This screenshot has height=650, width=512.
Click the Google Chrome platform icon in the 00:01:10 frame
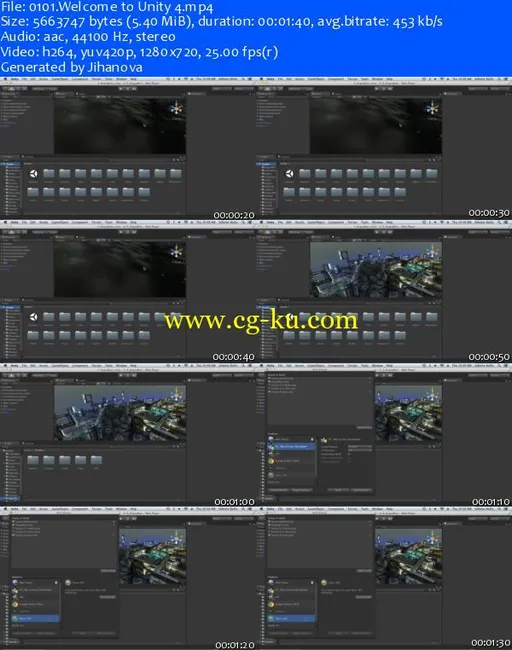point(271,461)
